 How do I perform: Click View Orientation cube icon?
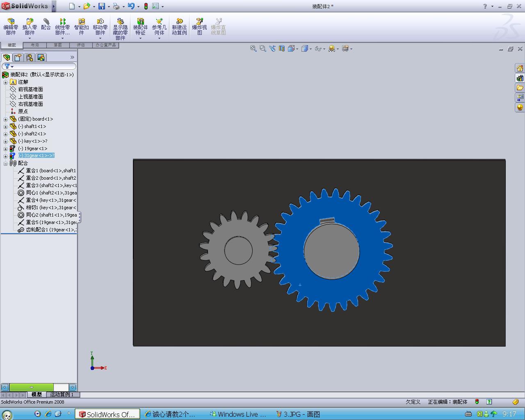coord(291,48)
